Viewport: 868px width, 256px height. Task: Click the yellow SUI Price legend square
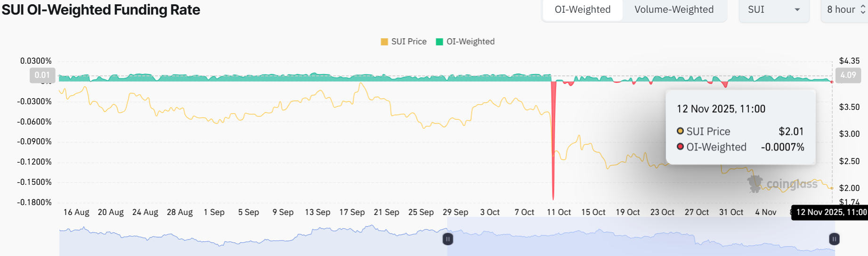coord(384,42)
